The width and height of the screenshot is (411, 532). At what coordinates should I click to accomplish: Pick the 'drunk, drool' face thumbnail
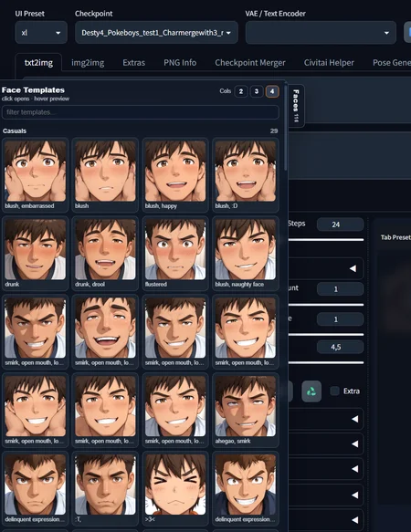click(105, 254)
